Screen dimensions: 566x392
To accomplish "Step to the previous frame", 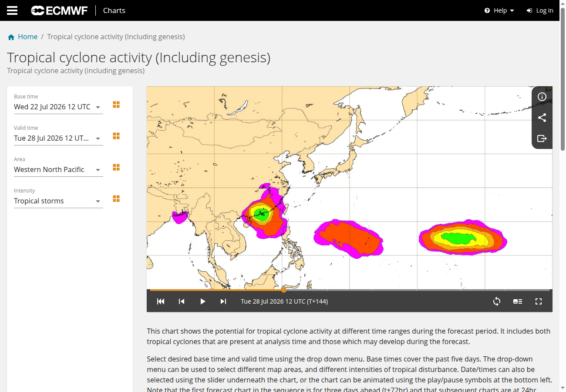I will [182, 301].
